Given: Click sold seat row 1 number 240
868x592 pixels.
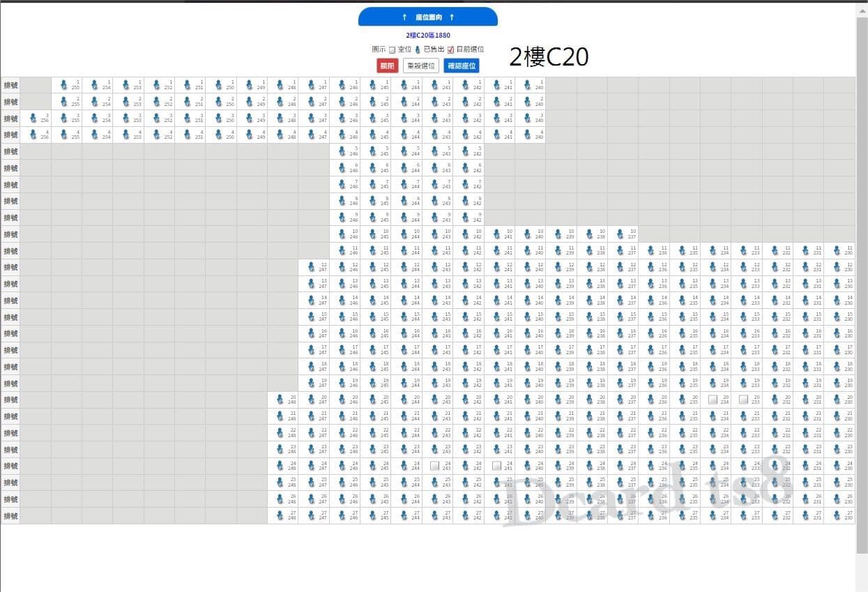Looking at the screenshot, I should [x=528, y=85].
